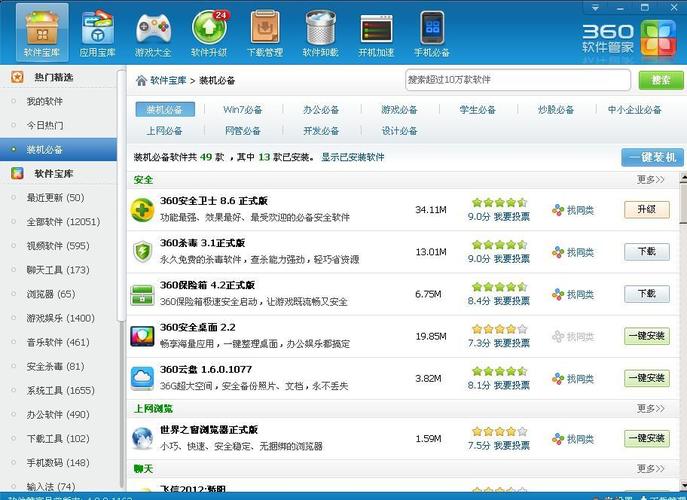Viewport: 687px width, 500px height.
Task: Click the 360保险箱 app icon
Action: pos(142,294)
